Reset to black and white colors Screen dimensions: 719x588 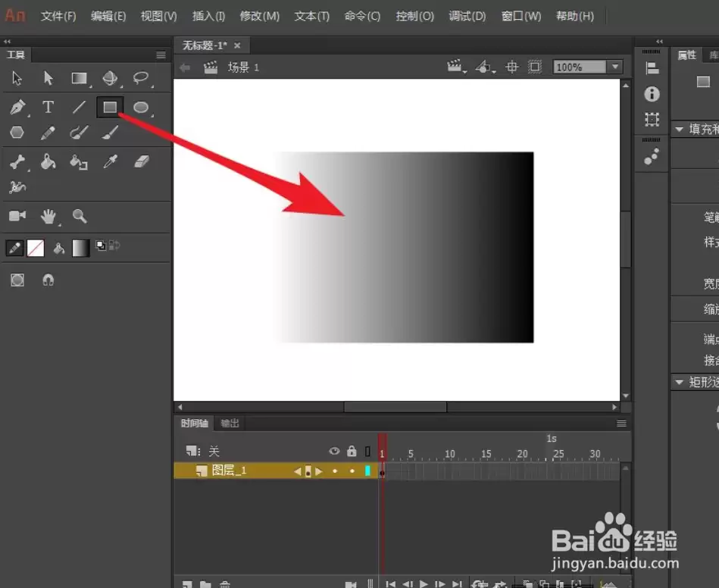[x=101, y=246]
